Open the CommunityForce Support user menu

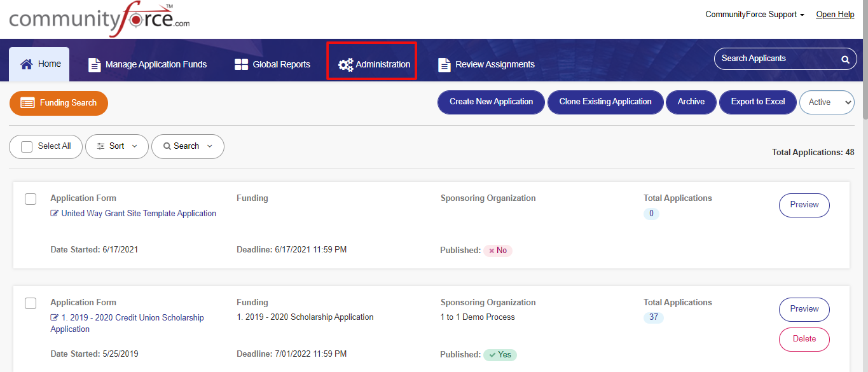point(755,15)
